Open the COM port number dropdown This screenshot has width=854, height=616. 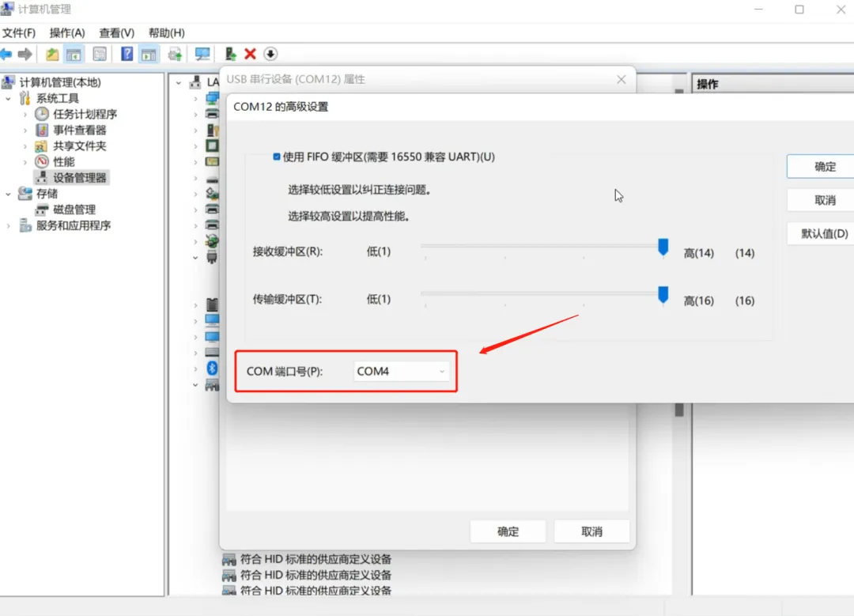pyautogui.click(x=402, y=372)
